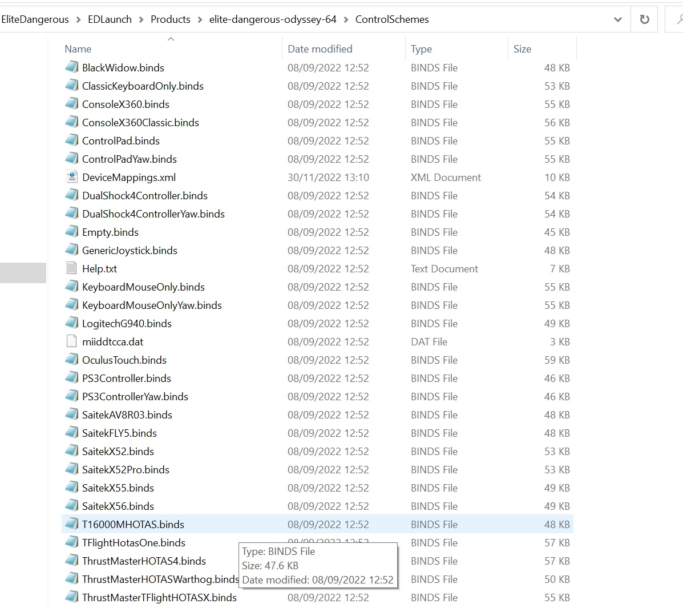The image size is (683, 616).
Task: Click the ControlPad.binds file icon
Action: click(72, 140)
